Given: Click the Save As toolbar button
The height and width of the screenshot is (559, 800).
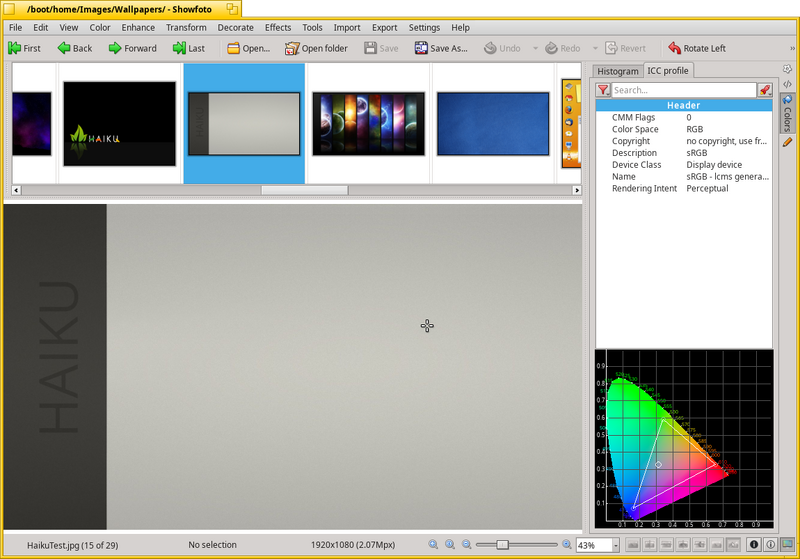Looking at the screenshot, I should (441, 48).
